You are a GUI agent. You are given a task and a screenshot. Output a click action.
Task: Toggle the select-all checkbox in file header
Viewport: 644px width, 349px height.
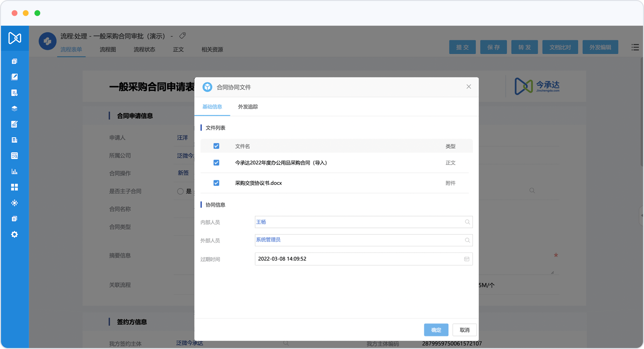pyautogui.click(x=216, y=146)
